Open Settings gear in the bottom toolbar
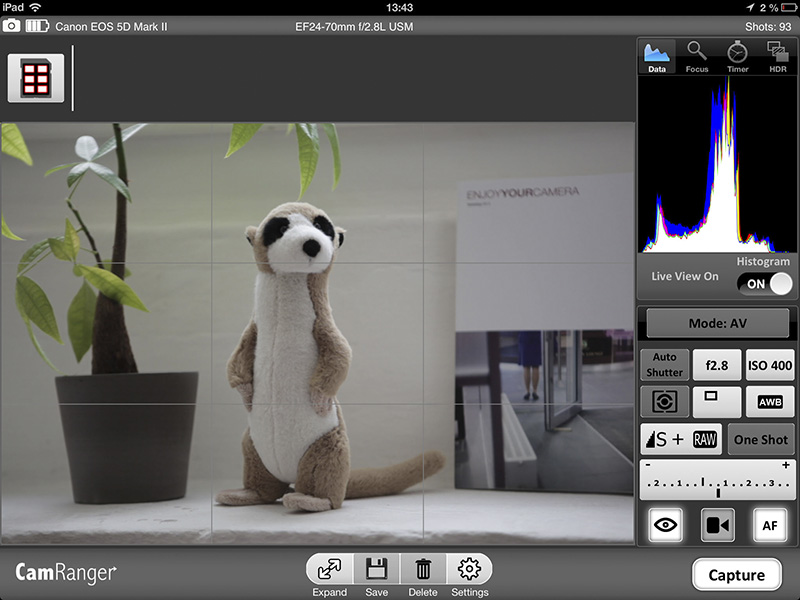This screenshot has height=600, width=800. point(469,570)
